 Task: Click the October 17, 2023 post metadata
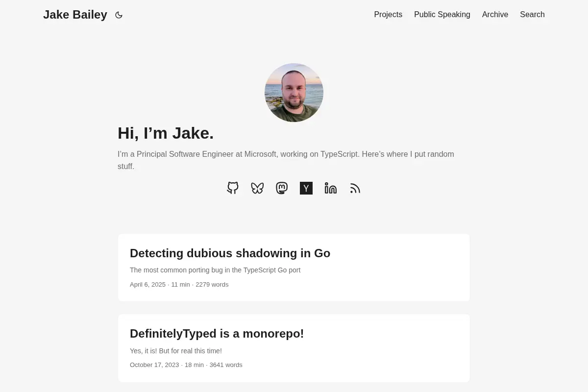186,365
